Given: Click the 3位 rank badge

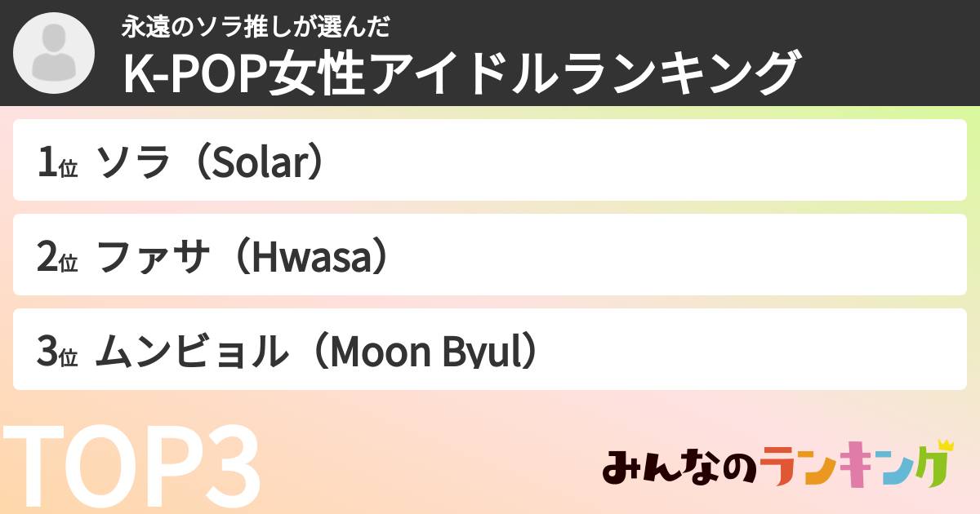Looking at the screenshot, I should pos(56,352).
